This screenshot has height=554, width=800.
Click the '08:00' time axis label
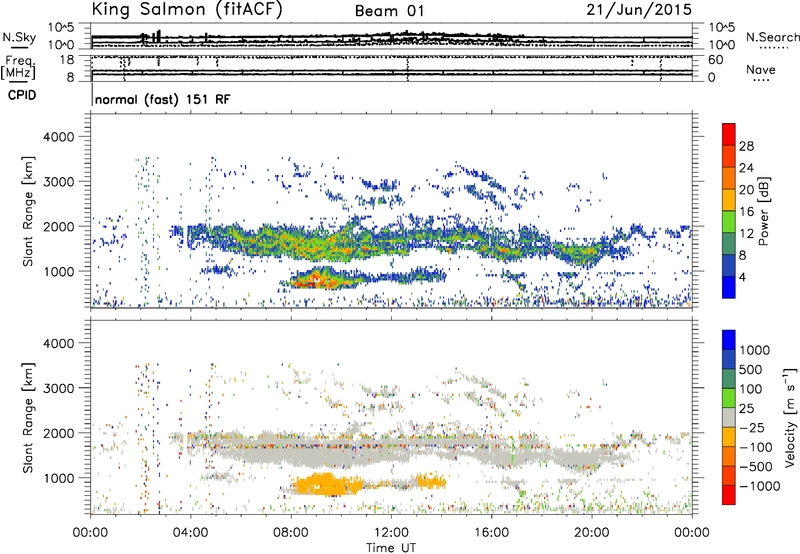click(x=291, y=533)
